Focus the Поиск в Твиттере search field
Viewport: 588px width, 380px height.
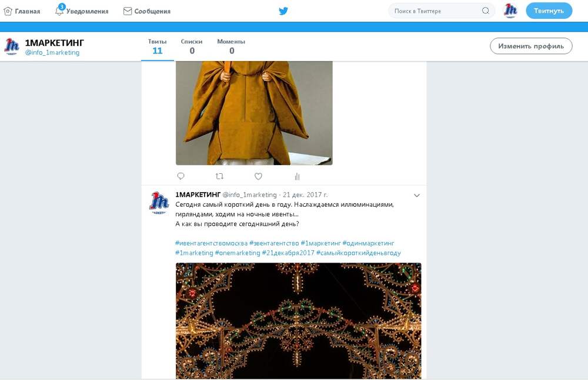[x=435, y=11]
